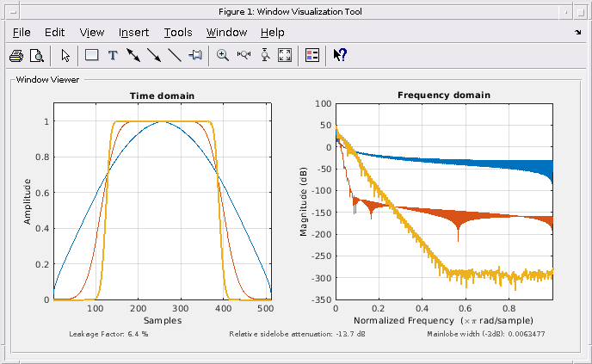Click the Magnitude (dB) axis label
The width and height of the screenshot is (592, 364).
[x=303, y=201]
